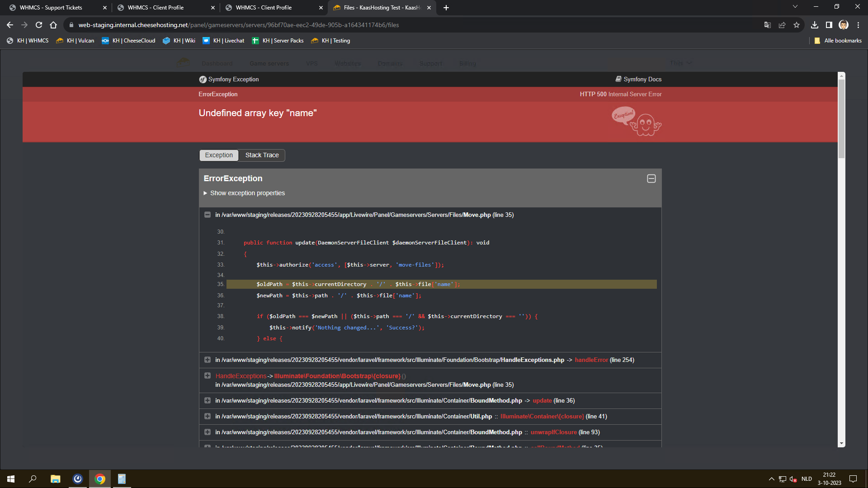Expand the HandleExceptions.php handleError trace entry
Image resolution: width=868 pixels, height=488 pixels.
[208, 360]
